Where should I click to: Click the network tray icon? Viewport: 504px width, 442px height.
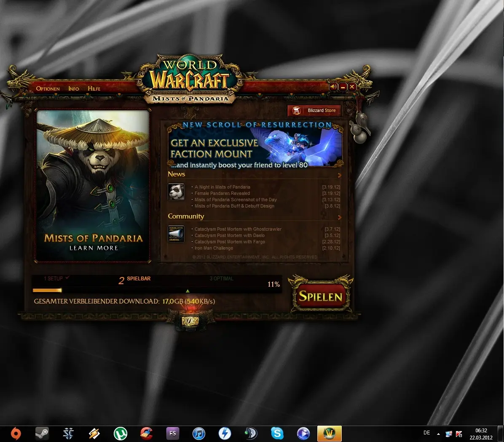[449, 434]
